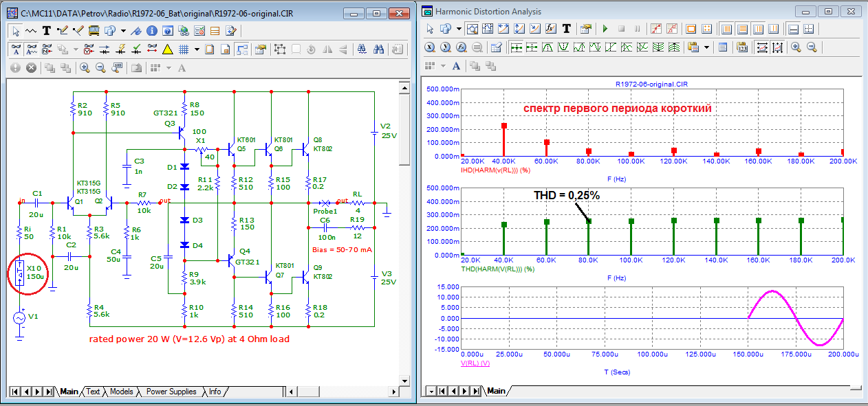Click the fx function icon in analysis toolbar
The image size is (868, 406).
(x=550, y=29)
